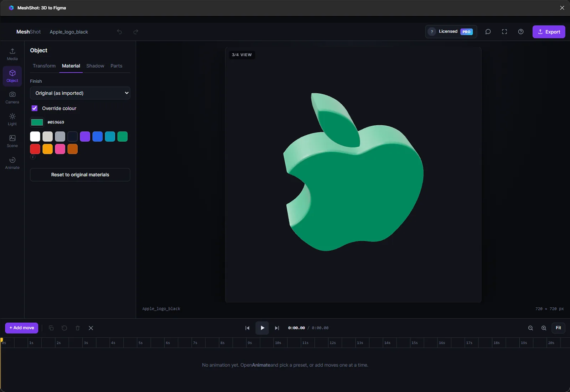The image size is (570, 392).
Task: Pick the white colour swatch
Action: click(x=35, y=136)
